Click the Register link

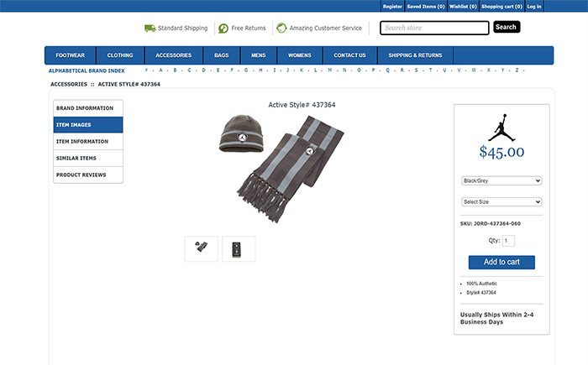[x=392, y=7]
